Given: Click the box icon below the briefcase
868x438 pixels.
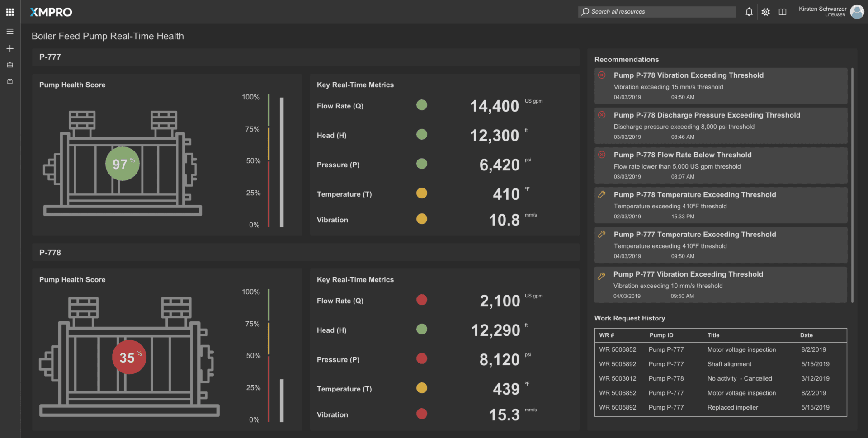Looking at the screenshot, I should [x=10, y=81].
